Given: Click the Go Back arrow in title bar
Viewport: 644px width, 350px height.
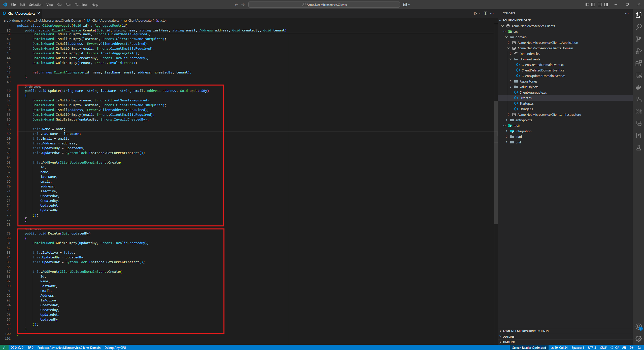Looking at the screenshot, I should pyautogui.click(x=236, y=5).
